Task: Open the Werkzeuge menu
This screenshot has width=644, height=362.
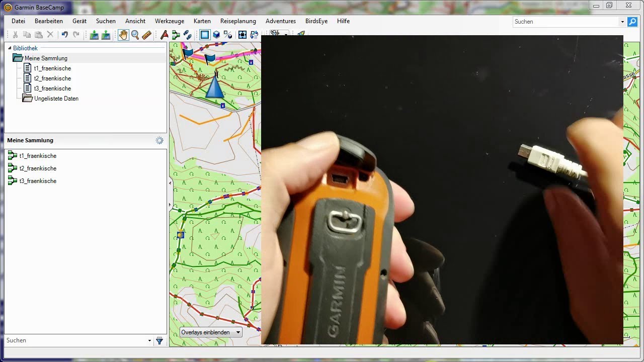Action: (170, 21)
